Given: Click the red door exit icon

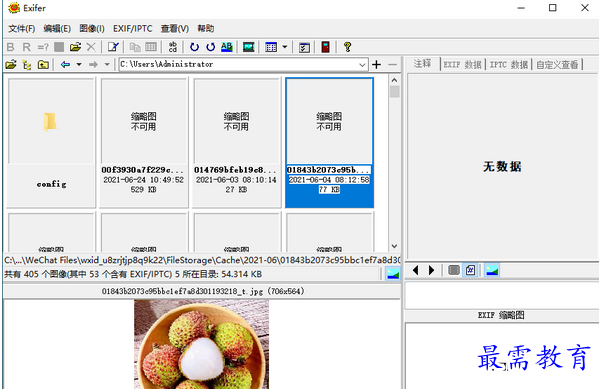Looking at the screenshot, I should (x=325, y=47).
